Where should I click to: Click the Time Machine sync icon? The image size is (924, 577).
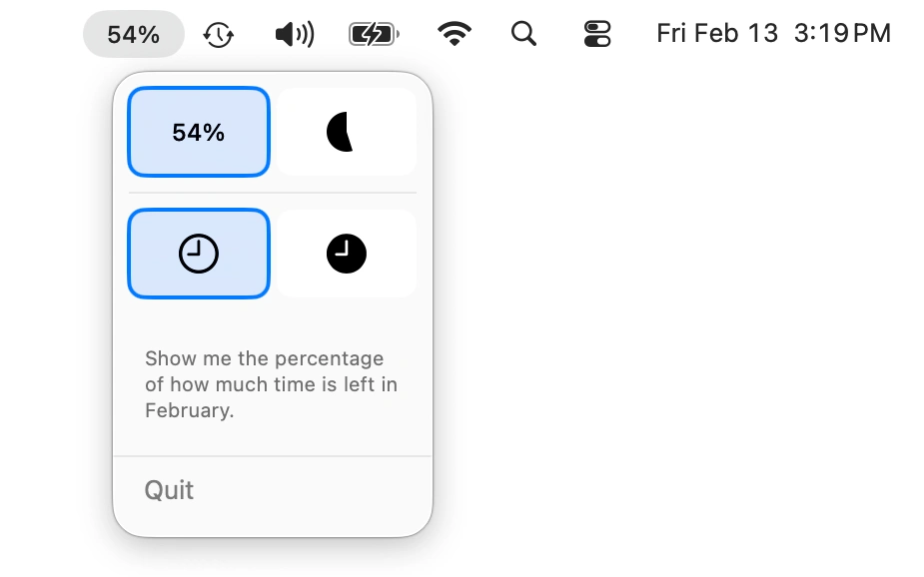(218, 33)
